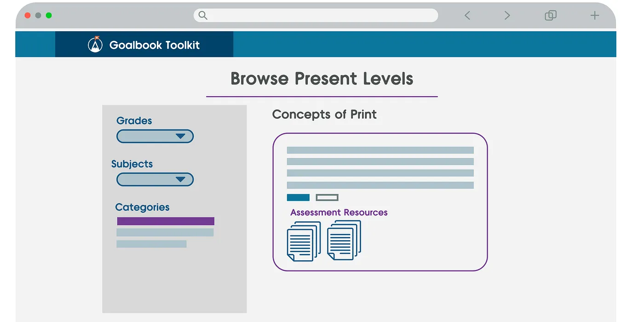Screen dimensions: 644x322
Task: Click the purple underline below Browse Present Levels
Action: [322, 96]
